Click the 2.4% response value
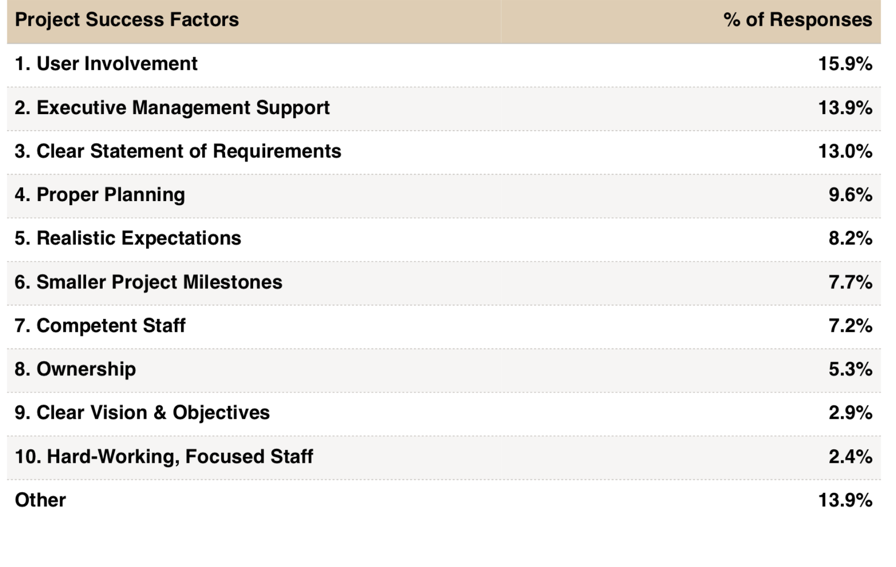This screenshot has height=567, width=896. 850,457
